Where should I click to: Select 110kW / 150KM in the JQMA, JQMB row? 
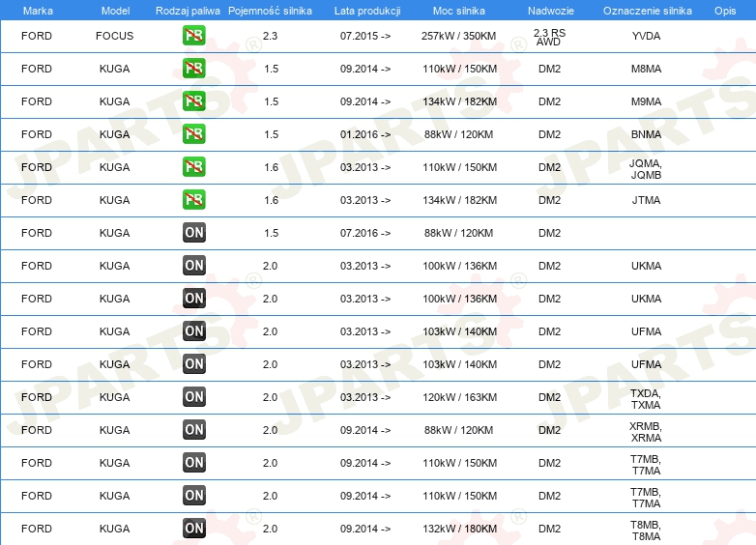[x=460, y=167]
